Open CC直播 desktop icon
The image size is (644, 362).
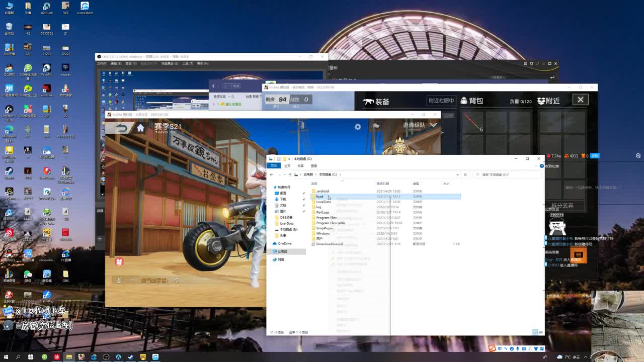point(65,255)
